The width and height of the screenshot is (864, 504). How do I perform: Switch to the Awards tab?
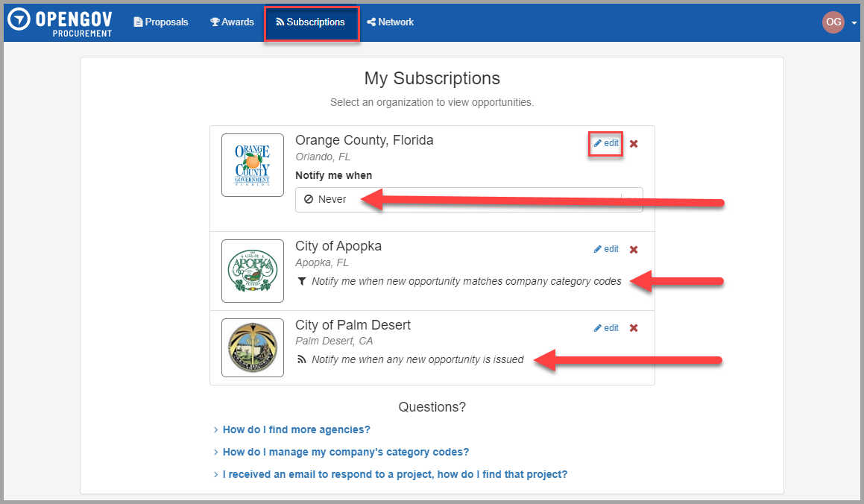[232, 22]
